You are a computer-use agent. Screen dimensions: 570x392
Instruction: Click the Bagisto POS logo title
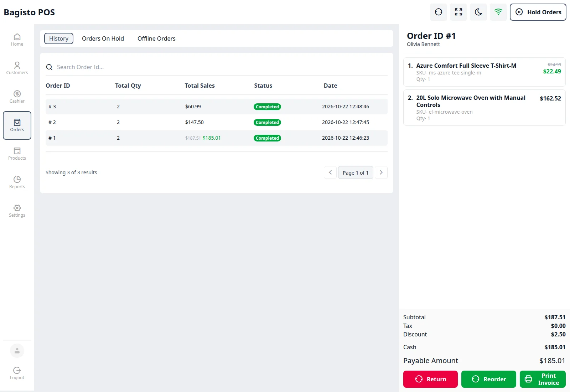29,12
